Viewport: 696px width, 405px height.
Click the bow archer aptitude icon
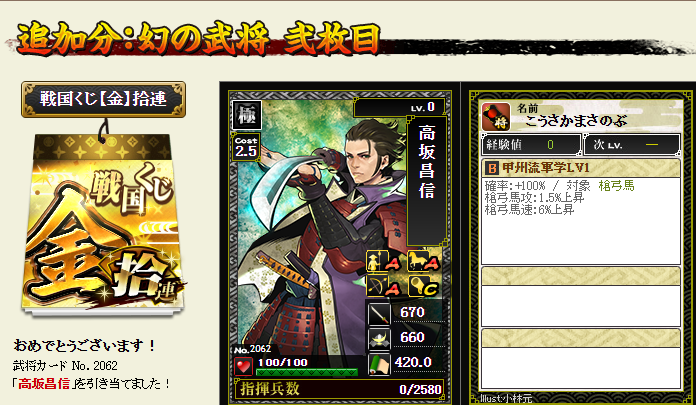click(x=377, y=286)
